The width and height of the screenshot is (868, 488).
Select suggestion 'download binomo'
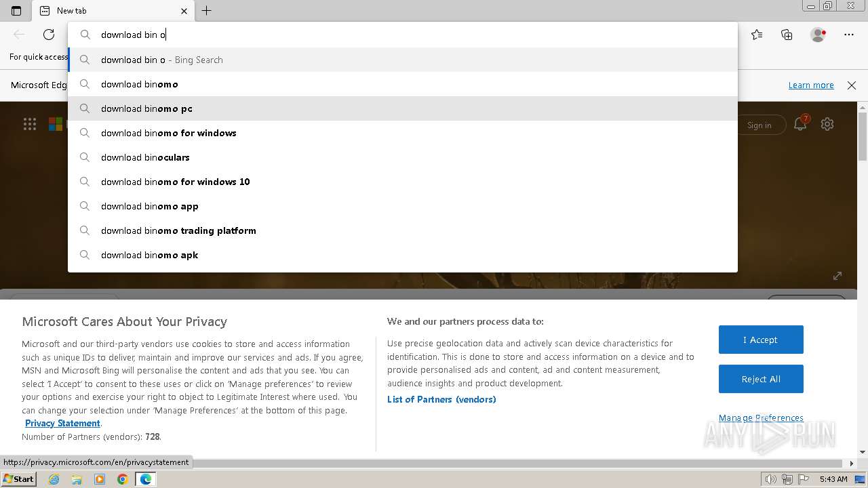point(403,84)
